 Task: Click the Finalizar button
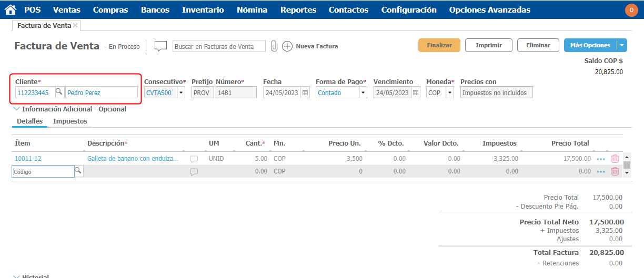pos(439,45)
